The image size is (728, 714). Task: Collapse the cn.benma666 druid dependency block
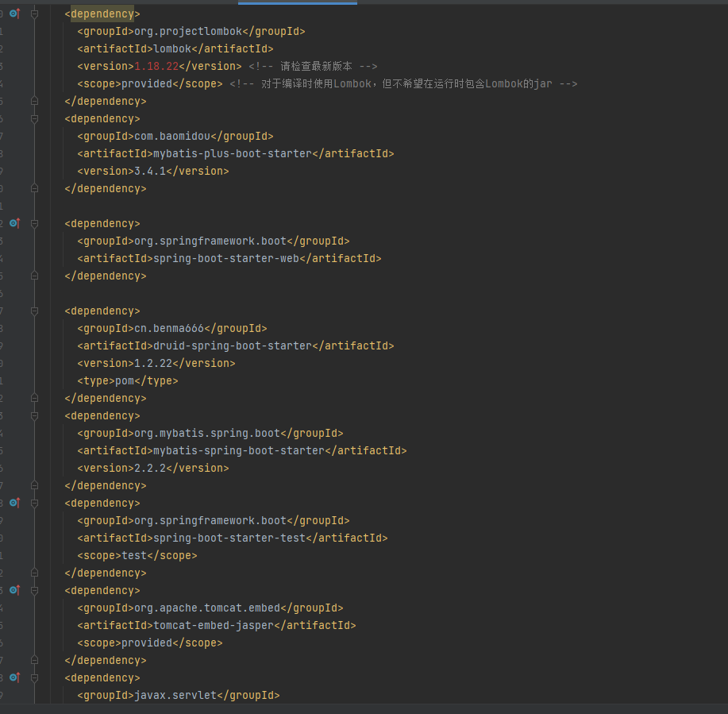click(x=34, y=311)
